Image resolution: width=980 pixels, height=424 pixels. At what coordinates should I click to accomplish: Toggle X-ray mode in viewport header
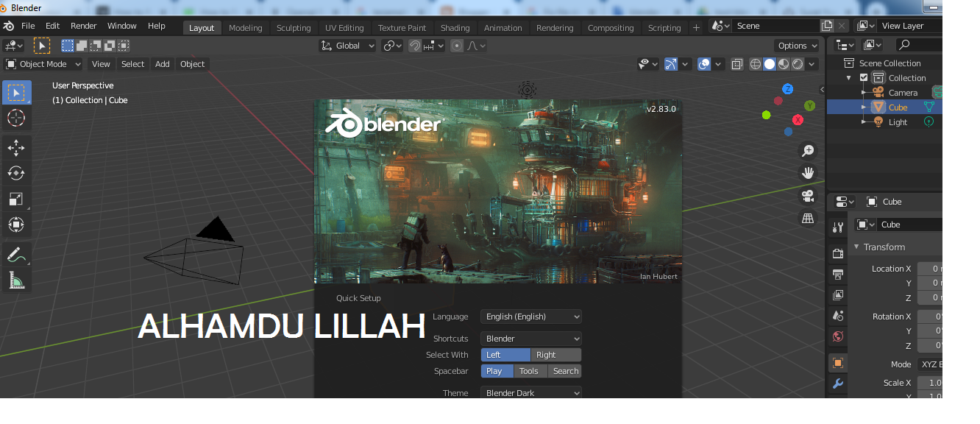click(736, 64)
